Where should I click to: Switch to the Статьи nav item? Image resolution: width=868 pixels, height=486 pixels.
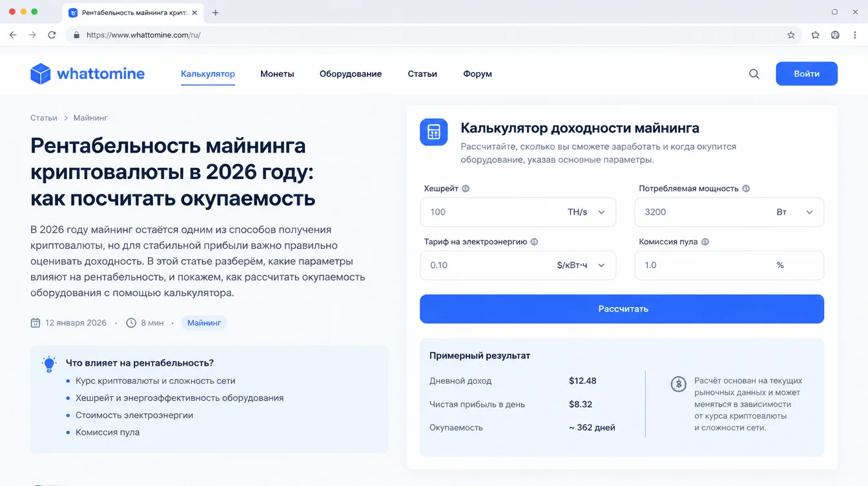(422, 74)
